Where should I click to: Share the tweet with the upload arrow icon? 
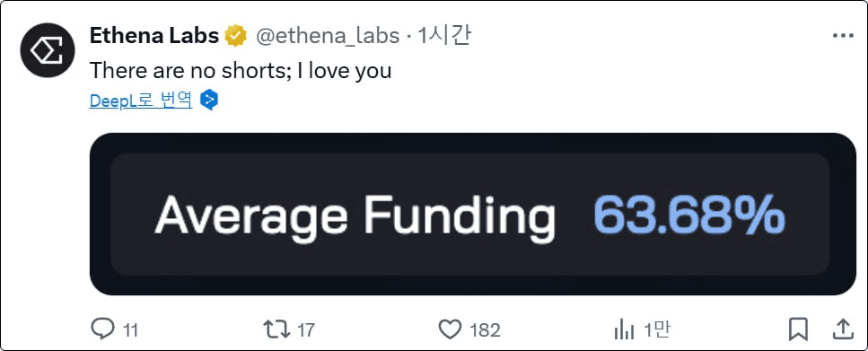pyautogui.click(x=843, y=329)
